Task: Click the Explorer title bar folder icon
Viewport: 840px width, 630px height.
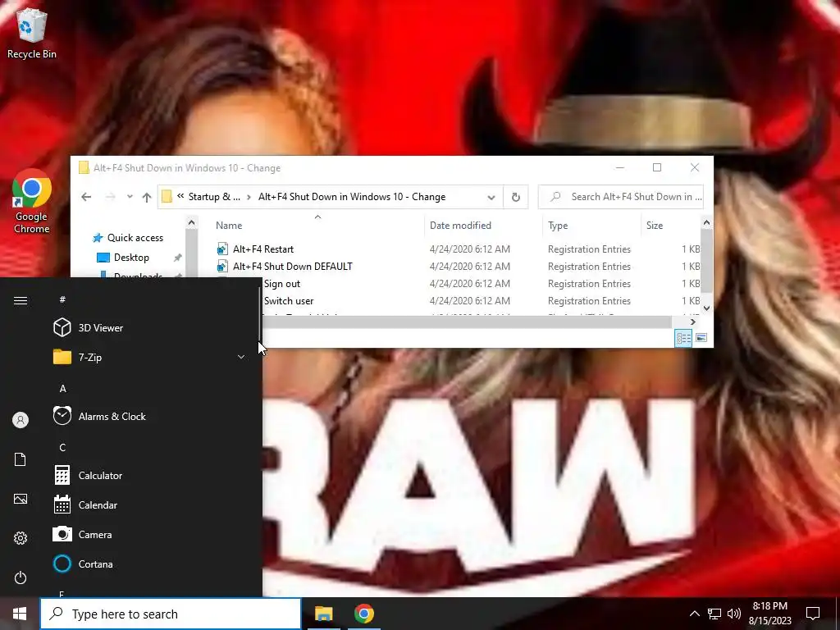Action: pyautogui.click(x=84, y=167)
